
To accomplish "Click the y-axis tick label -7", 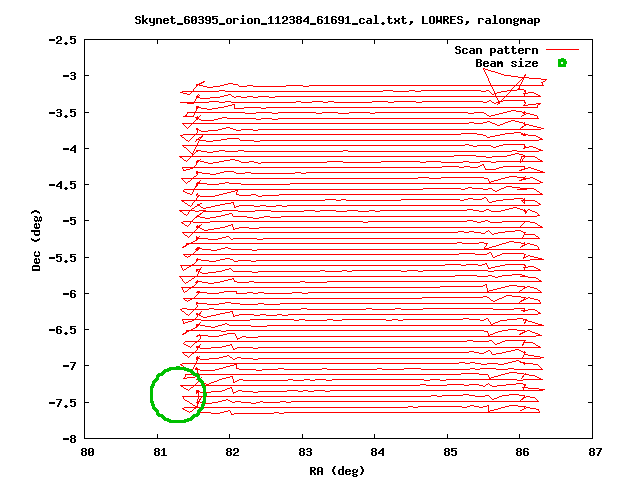I will 69,366.
